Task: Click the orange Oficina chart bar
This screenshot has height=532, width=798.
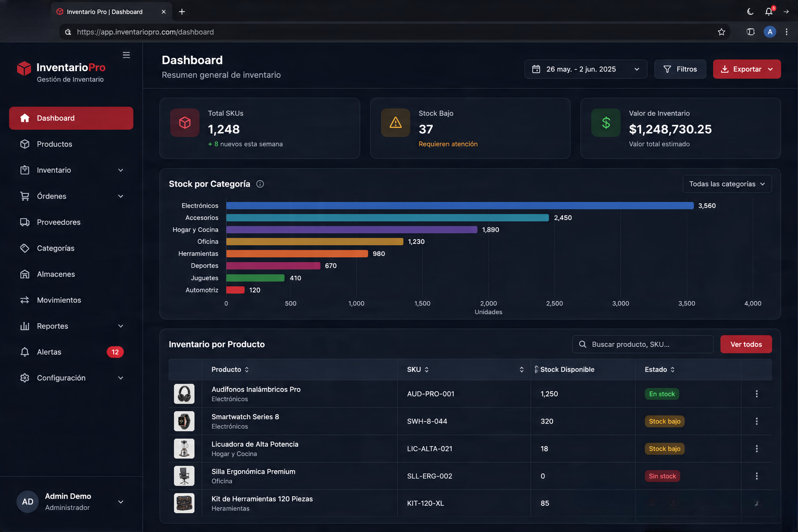Action: 315,242
